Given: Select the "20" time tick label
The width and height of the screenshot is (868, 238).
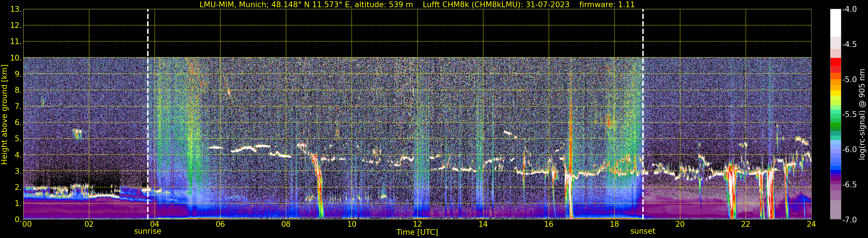Looking at the screenshot, I should 680,224.
